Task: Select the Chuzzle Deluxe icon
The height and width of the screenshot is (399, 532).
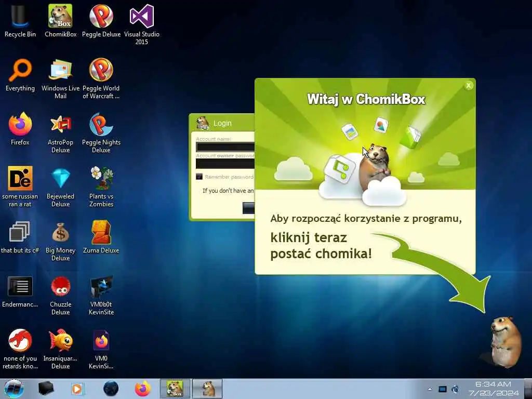Action: (60, 295)
